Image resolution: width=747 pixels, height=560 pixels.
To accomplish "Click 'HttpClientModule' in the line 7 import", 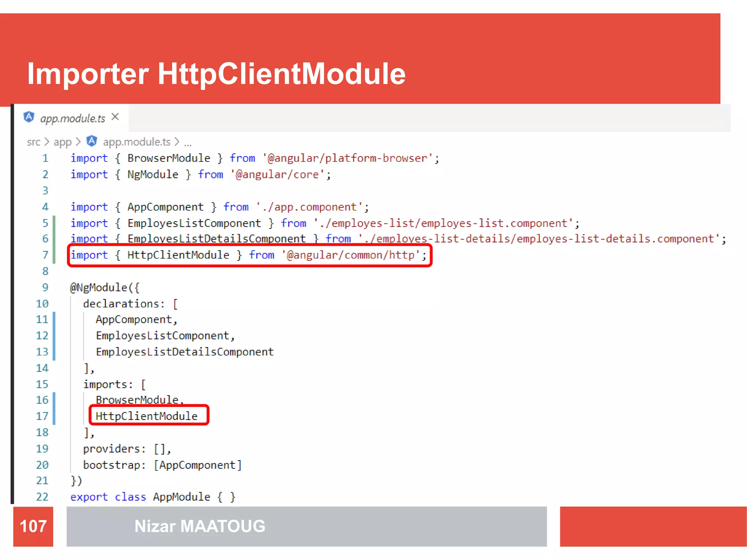I will [x=178, y=255].
